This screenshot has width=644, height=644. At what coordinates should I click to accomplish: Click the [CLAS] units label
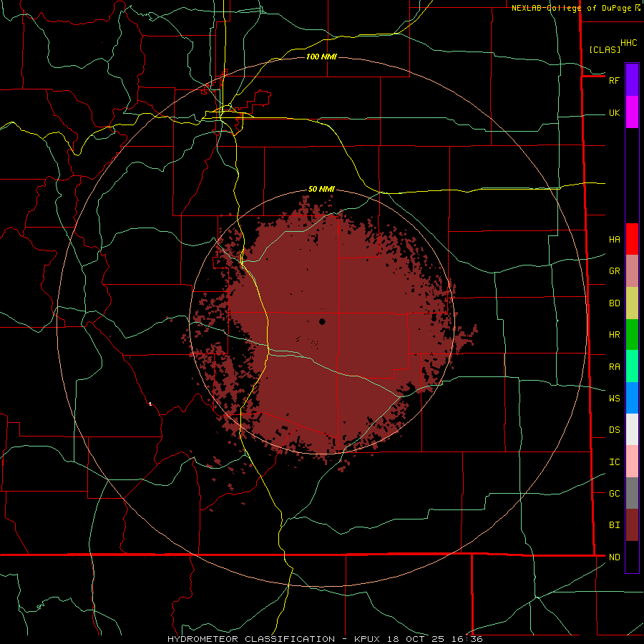tap(605, 49)
